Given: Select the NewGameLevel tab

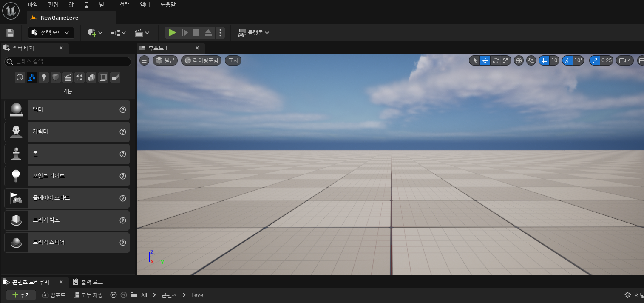Looking at the screenshot, I should click(71, 17).
